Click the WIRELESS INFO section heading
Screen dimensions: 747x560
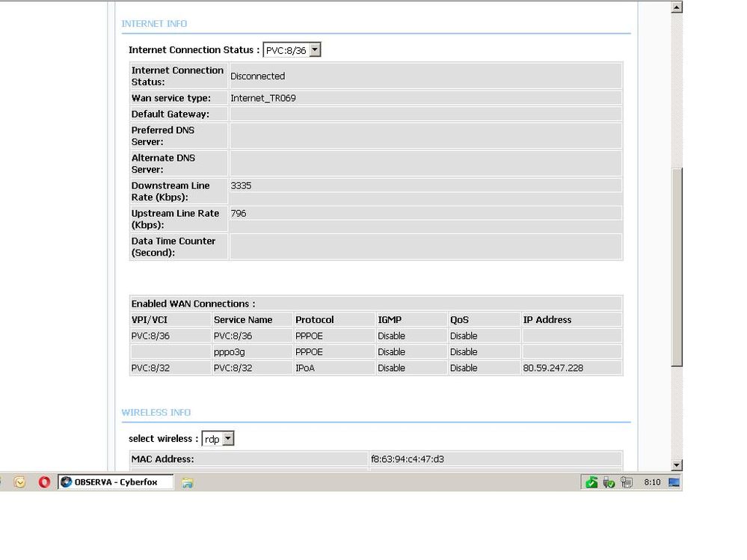156,413
